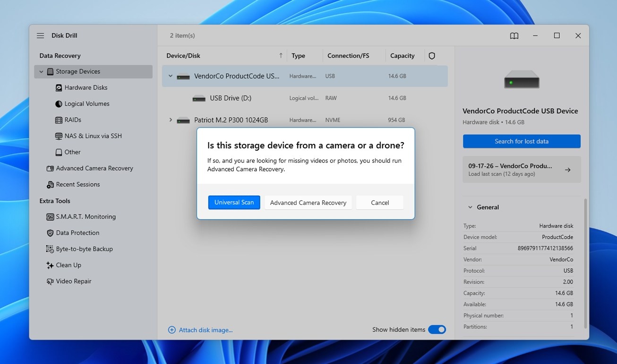Open the Disk Drill hamburger menu

pyautogui.click(x=41, y=36)
